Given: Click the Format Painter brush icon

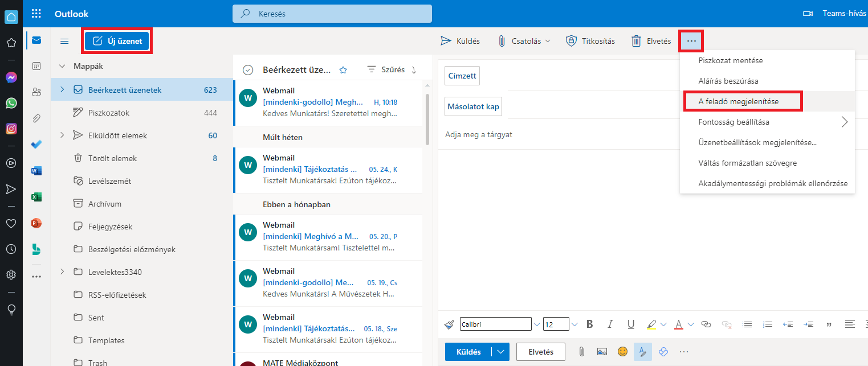Looking at the screenshot, I should pos(449,324).
